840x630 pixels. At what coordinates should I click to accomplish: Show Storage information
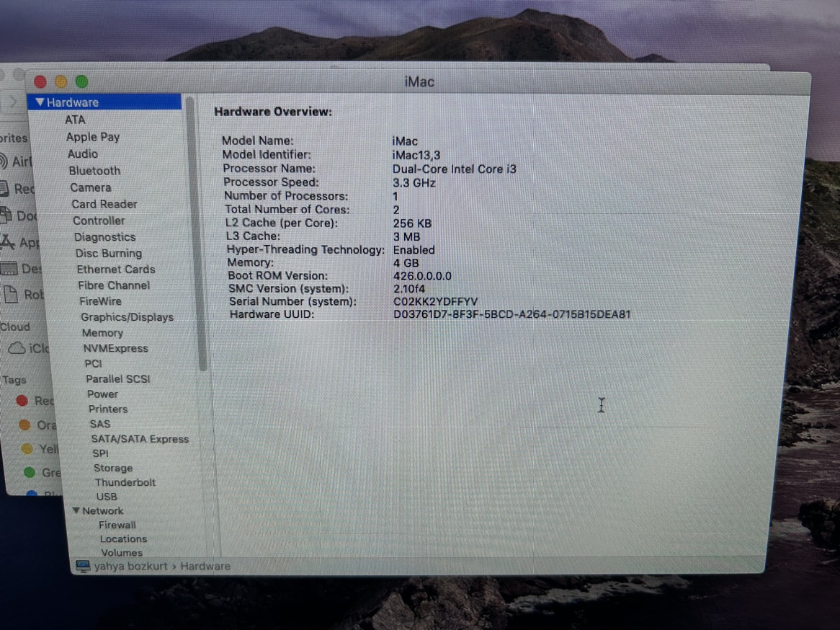[x=113, y=468]
